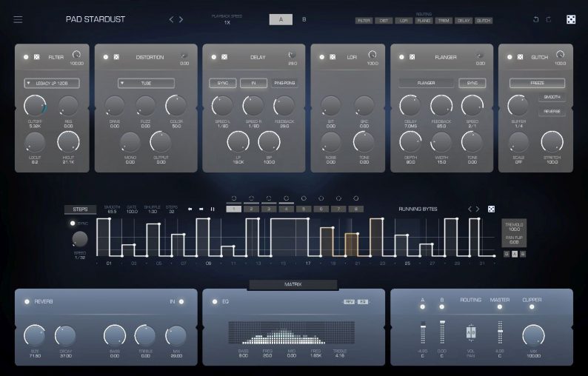This screenshot has height=376, width=588.
Task: Toggle the Master enable dot
Action: [x=499, y=306]
